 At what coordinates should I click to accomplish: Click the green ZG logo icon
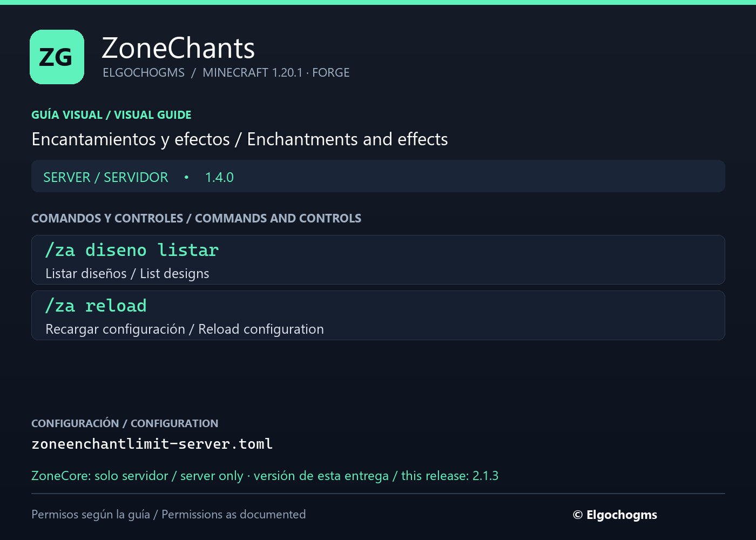[x=57, y=57]
